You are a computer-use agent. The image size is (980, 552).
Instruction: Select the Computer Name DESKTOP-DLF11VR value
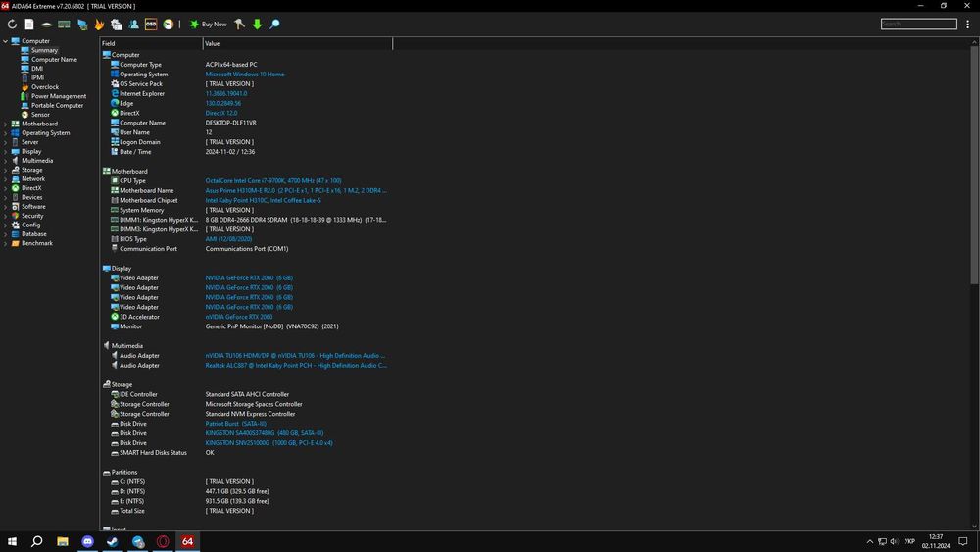[230, 124]
